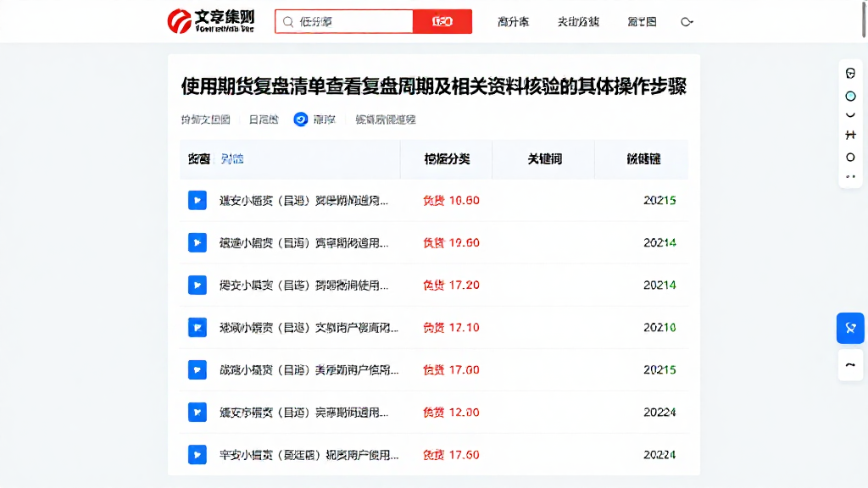
Task: Open the first top navigation item
Action: [x=513, y=22]
